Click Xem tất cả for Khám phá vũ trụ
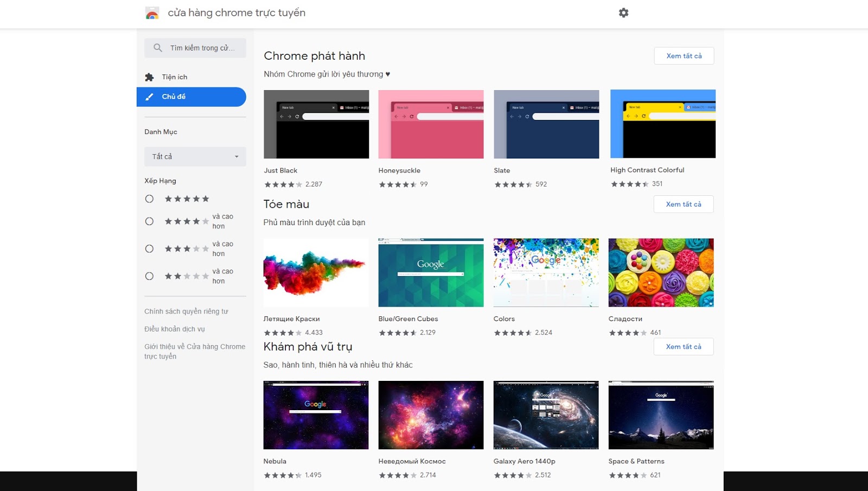 tap(684, 347)
